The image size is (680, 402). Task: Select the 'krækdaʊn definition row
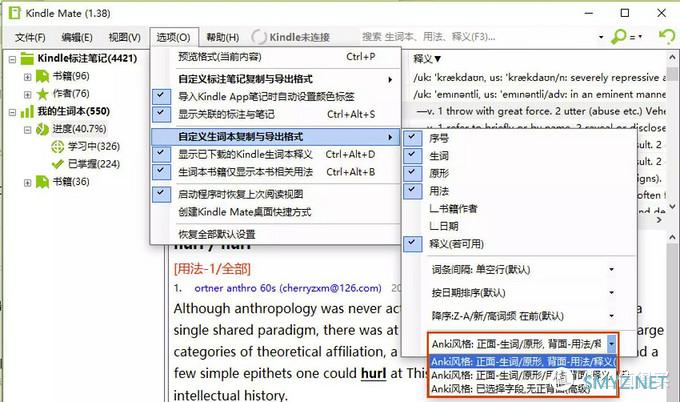coord(539,78)
